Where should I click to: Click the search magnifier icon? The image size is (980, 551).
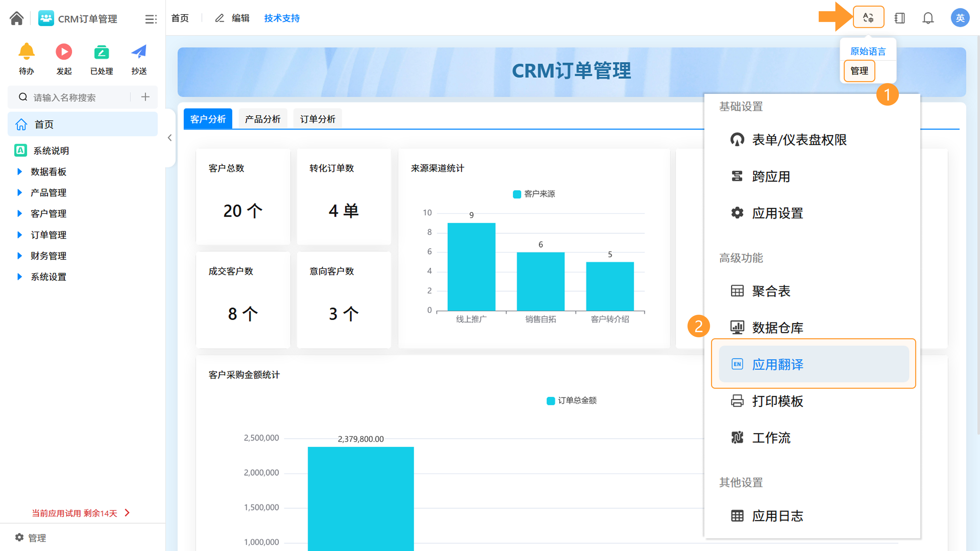coord(23,97)
